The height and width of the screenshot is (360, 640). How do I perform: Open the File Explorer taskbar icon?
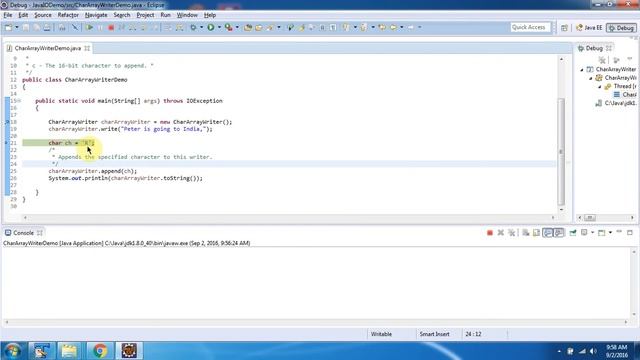(x=69, y=351)
